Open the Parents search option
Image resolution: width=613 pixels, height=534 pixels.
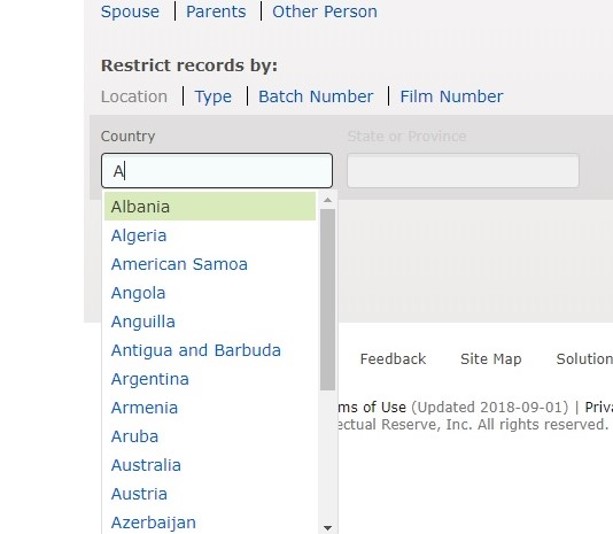(x=216, y=12)
